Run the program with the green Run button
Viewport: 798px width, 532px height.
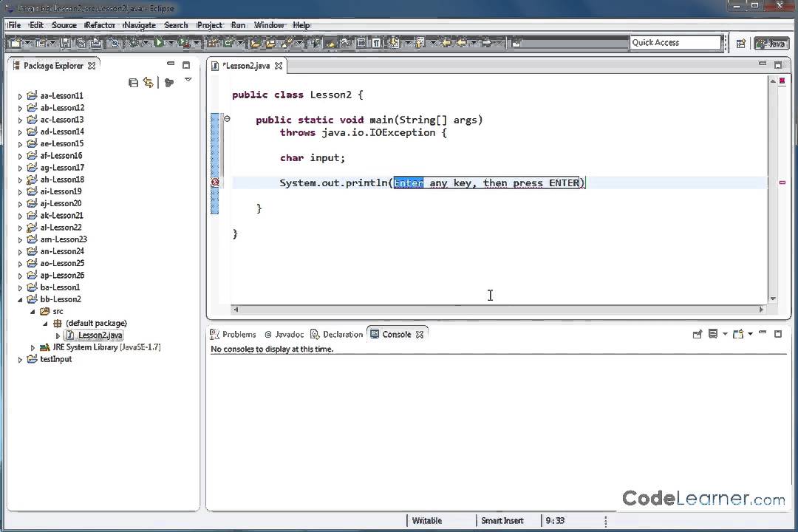(x=159, y=44)
